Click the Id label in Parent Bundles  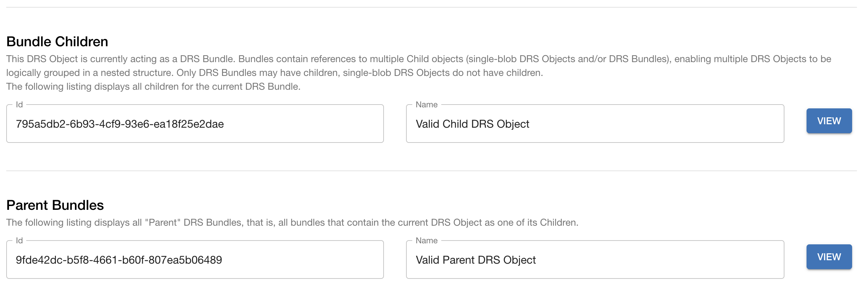[x=19, y=241]
